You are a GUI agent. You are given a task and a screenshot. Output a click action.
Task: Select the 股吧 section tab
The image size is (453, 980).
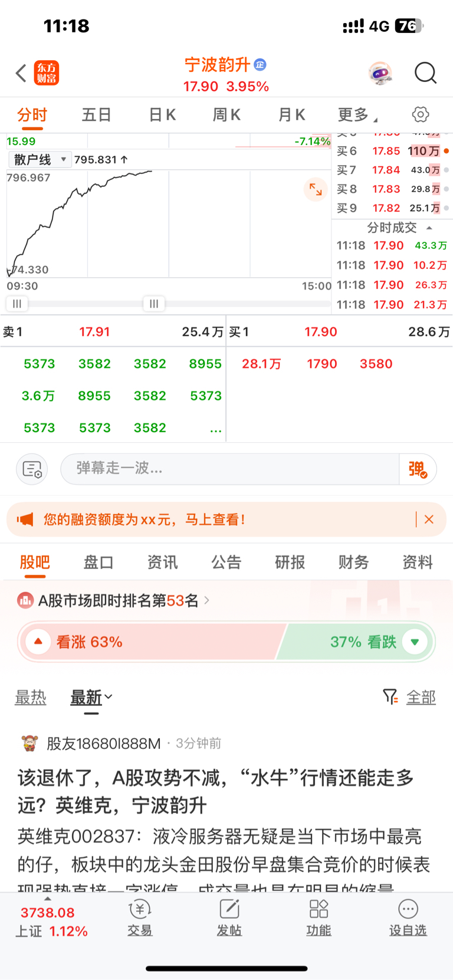pyautogui.click(x=35, y=563)
